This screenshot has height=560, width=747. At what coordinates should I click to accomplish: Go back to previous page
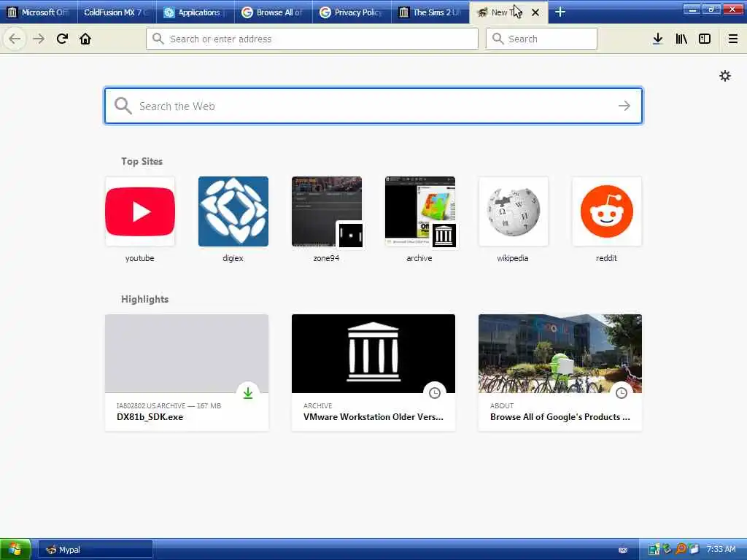click(15, 39)
